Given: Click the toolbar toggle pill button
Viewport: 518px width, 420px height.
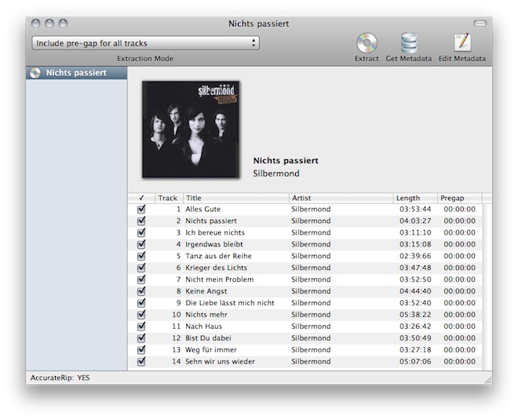Looking at the screenshot, I should pyautogui.click(x=480, y=24).
